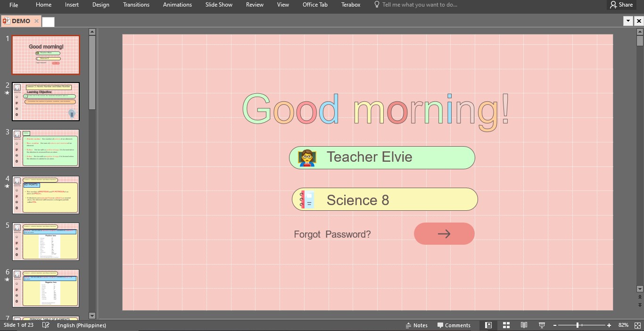Click the 82% zoom level

coord(623,325)
